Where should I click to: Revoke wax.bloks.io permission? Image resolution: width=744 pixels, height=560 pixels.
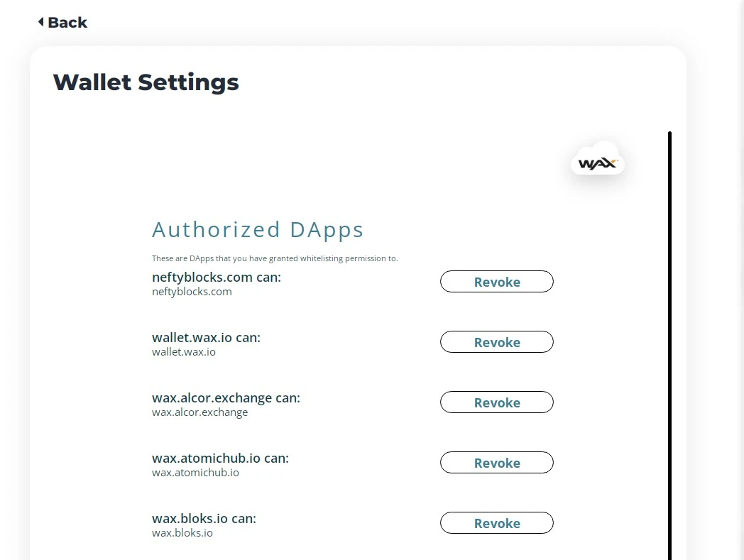click(x=497, y=522)
